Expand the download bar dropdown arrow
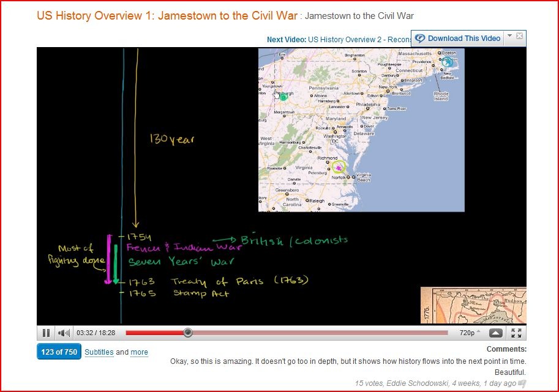 pos(510,35)
